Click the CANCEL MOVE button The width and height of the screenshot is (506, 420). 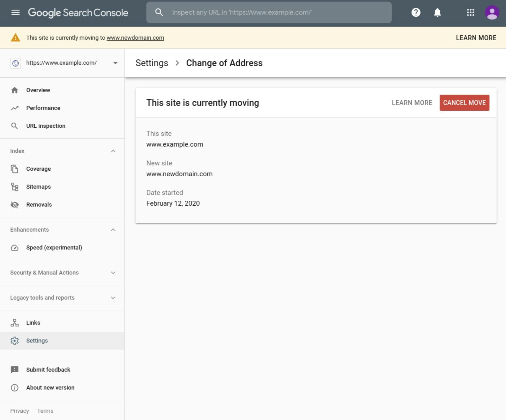[464, 103]
